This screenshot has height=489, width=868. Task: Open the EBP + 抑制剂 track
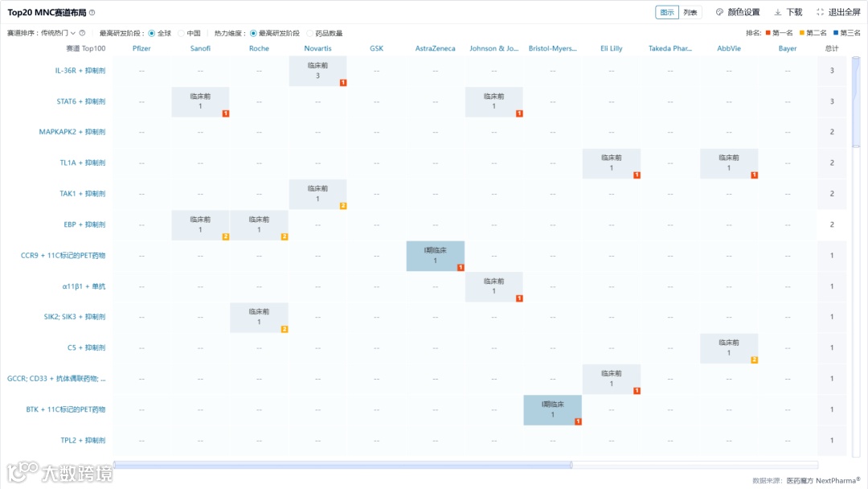[x=84, y=224]
